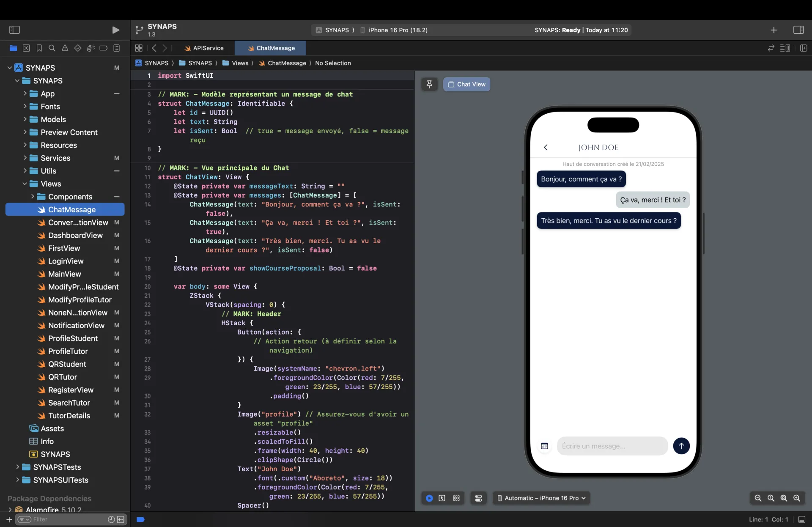Open the issue navigator warning icon
Viewport: 812px width, 527px height.
(x=65, y=48)
